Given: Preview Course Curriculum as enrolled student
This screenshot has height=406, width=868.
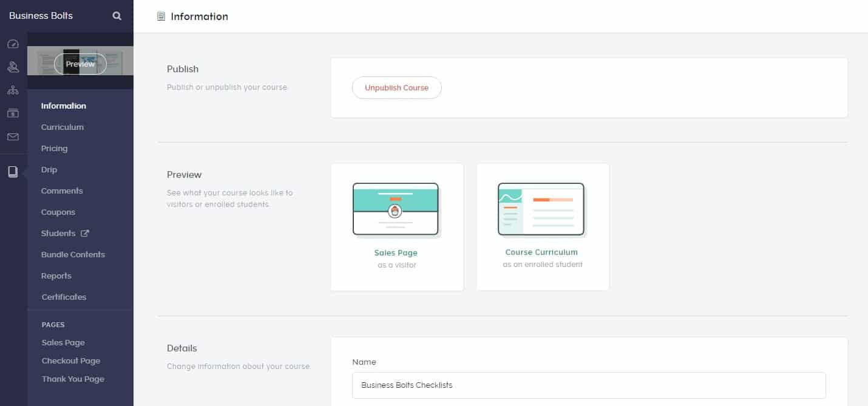Looking at the screenshot, I should tap(542, 227).
